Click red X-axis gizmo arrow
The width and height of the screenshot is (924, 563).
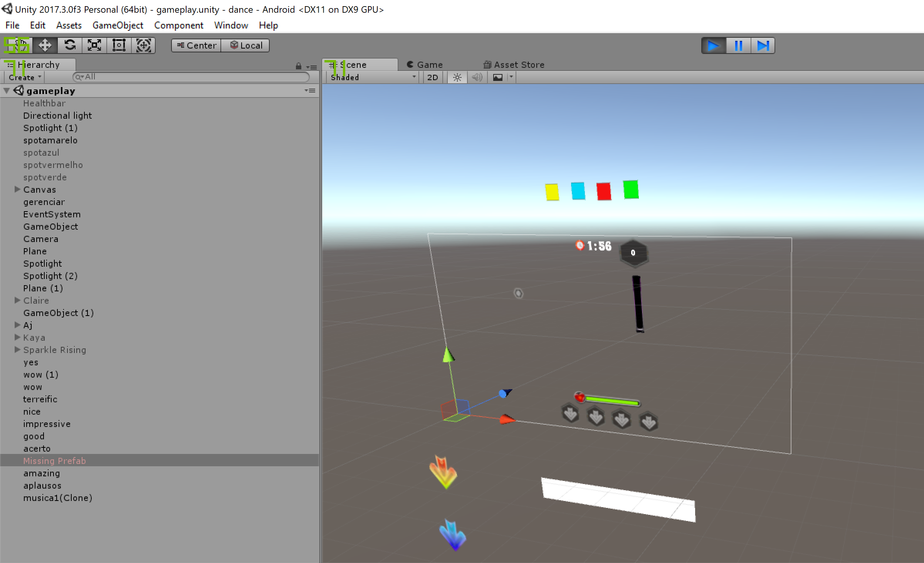click(507, 419)
